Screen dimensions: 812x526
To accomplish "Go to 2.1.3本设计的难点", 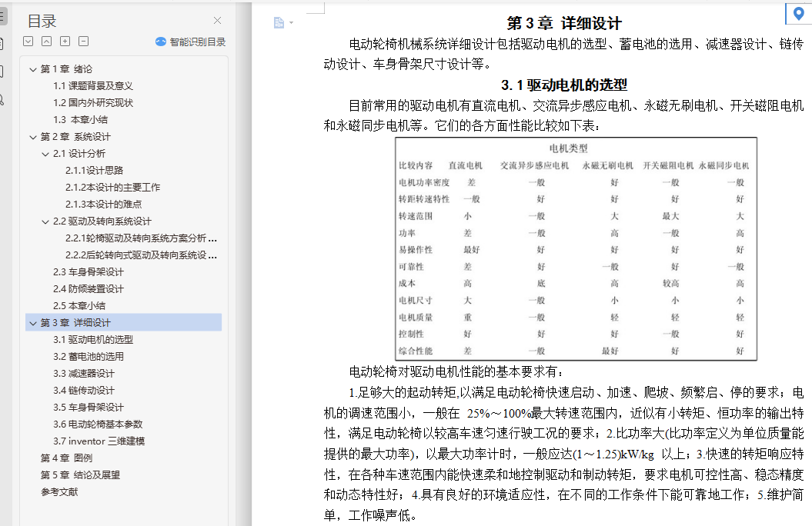I will click(104, 205).
